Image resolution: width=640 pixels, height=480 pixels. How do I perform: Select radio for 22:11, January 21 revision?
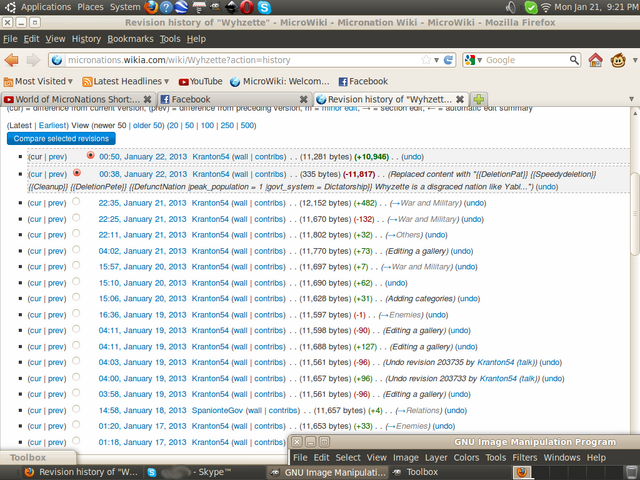click(76, 233)
